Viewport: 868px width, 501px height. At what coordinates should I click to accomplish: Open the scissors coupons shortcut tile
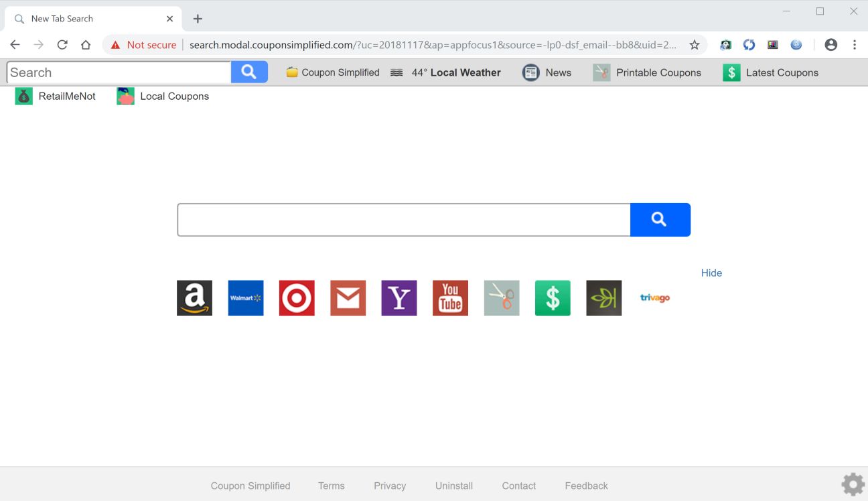(502, 298)
